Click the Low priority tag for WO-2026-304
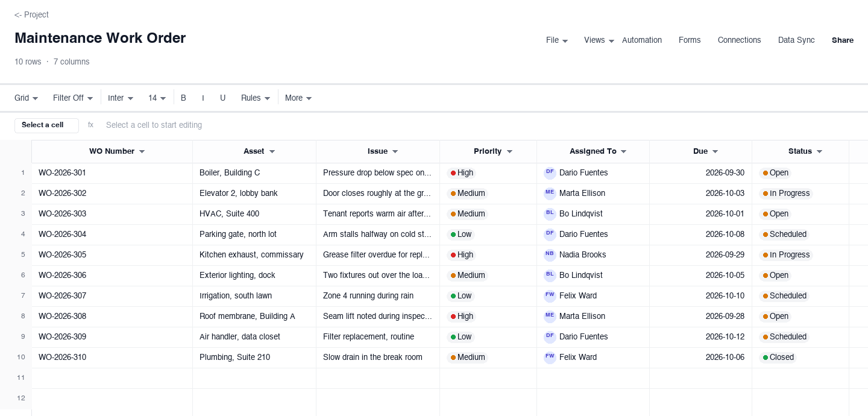 [461, 235]
